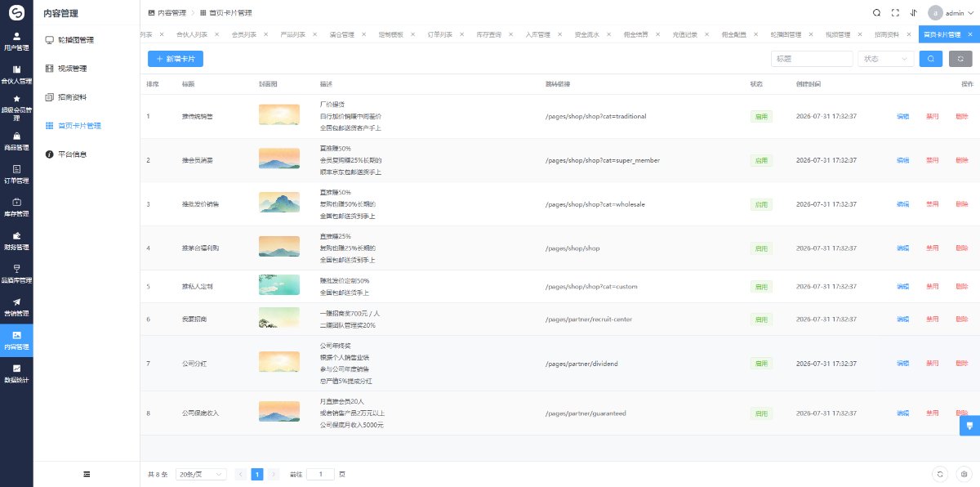The image size is (980, 487).
Task: Open the 状态 filter dropdown
Action: 886,59
